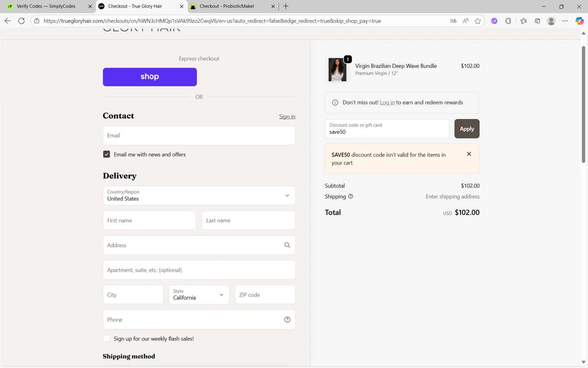Screen dimensions: 588x368
Task: Focus the Phone field
Action: (199, 320)
